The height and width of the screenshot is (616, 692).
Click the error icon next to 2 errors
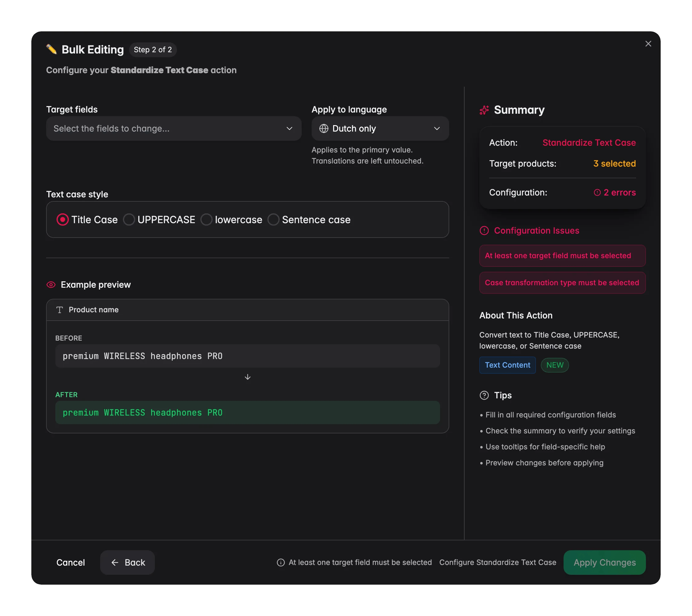597,192
